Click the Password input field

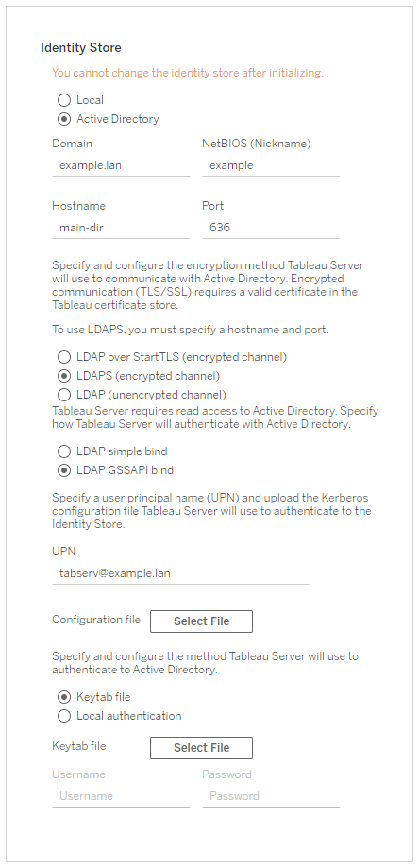(271, 796)
